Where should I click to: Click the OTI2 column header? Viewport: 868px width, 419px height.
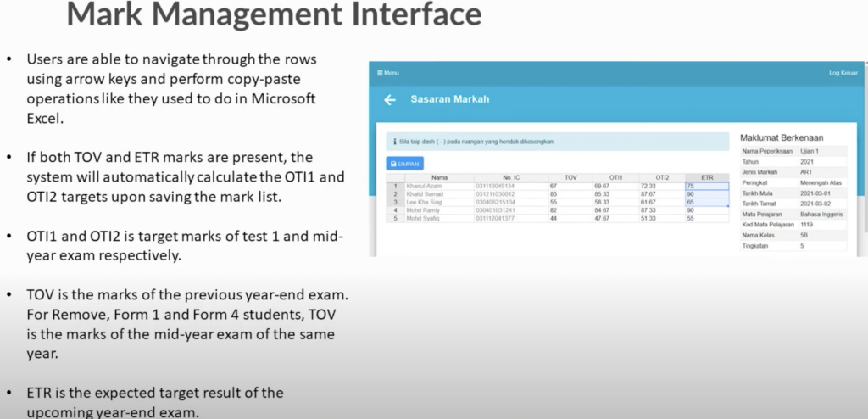(661, 177)
